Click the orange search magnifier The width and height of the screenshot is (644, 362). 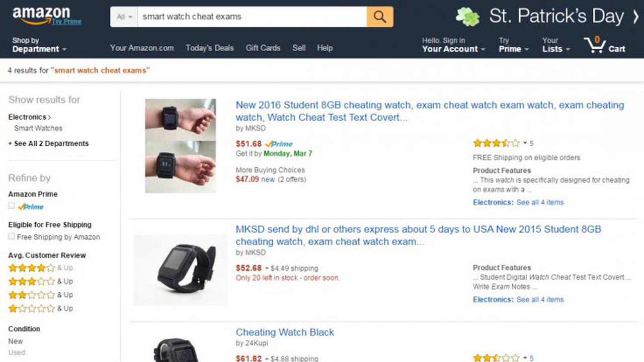pyautogui.click(x=379, y=17)
